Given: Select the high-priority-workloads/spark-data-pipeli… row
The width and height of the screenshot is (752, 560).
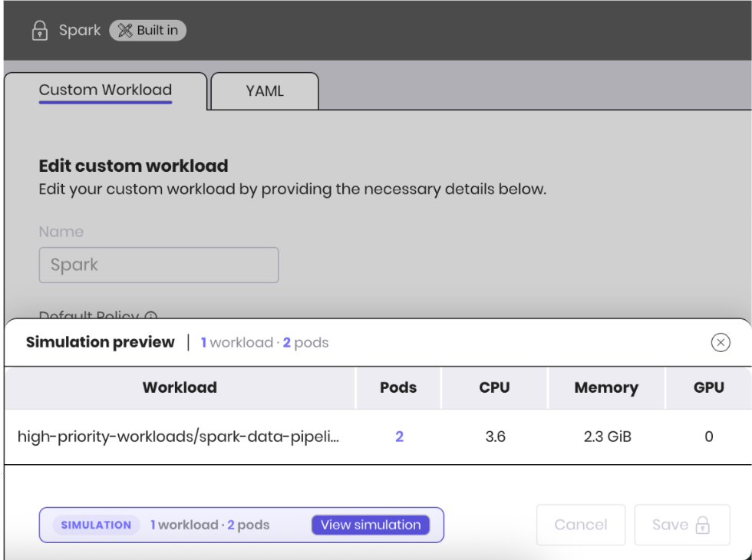Looking at the screenshot, I should pyautogui.click(x=378, y=436).
